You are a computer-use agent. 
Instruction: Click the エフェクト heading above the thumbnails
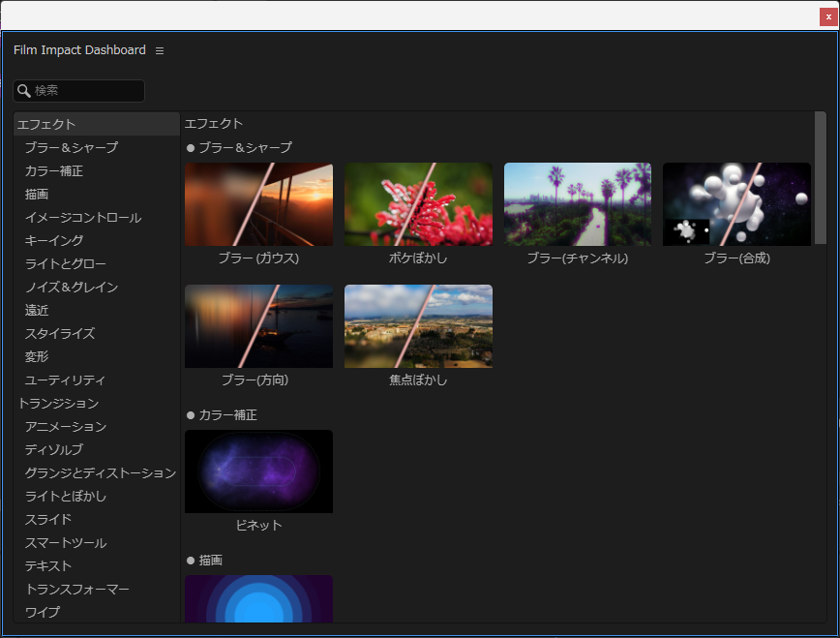pyautogui.click(x=214, y=124)
